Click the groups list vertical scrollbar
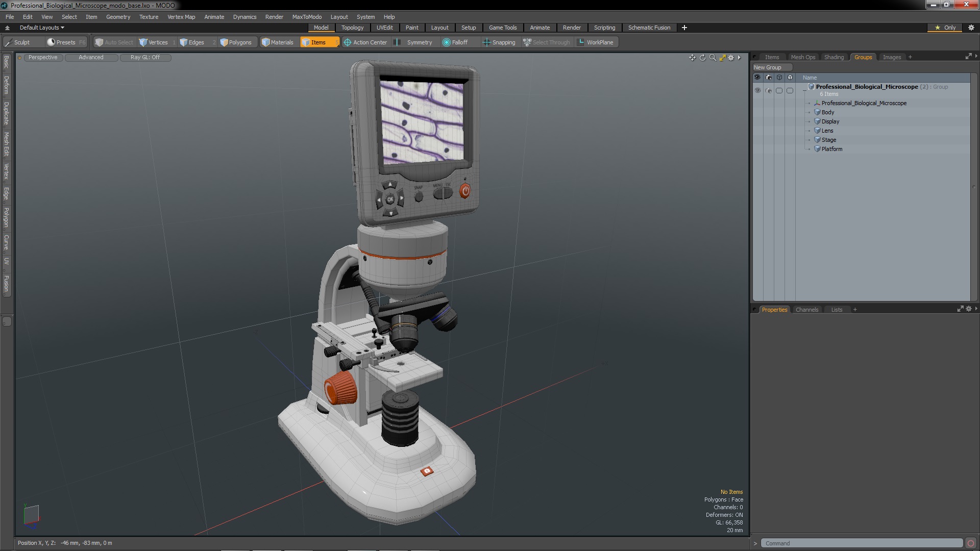The height and width of the screenshot is (551, 980). pyautogui.click(x=974, y=187)
